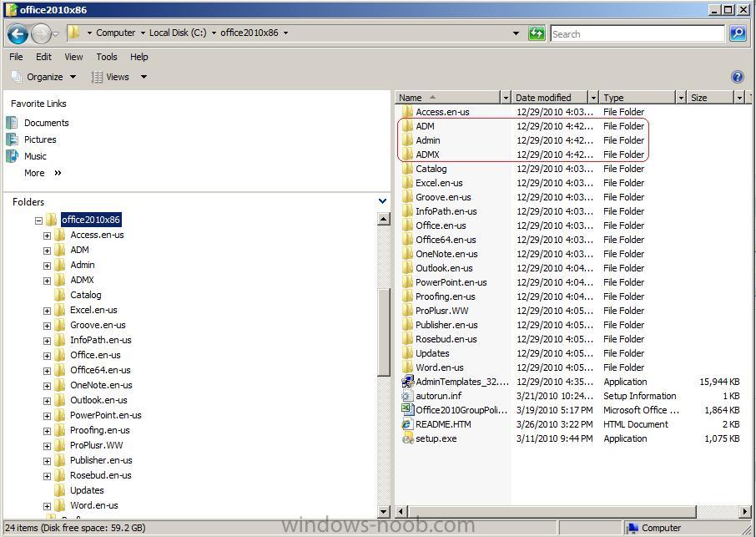Open the address bar history dropdown
The height and width of the screenshot is (537, 756).
click(516, 33)
